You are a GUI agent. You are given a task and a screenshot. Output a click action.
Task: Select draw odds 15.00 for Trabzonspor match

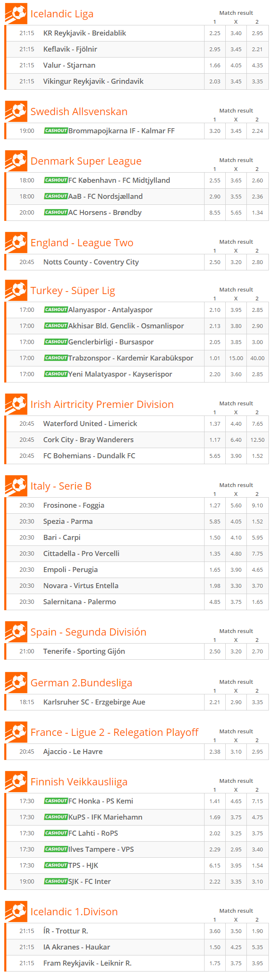coord(236,358)
